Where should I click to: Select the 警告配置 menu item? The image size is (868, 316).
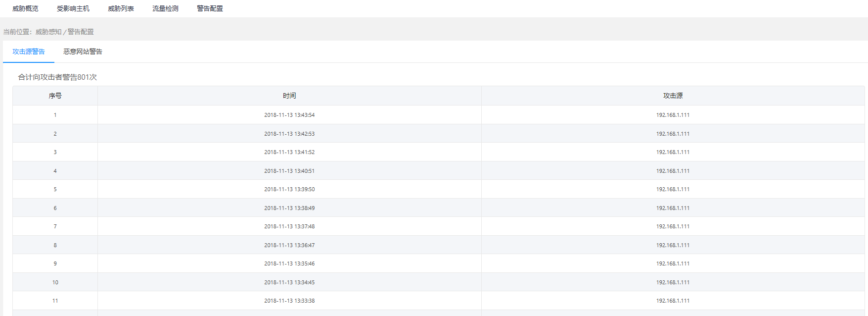210,8
